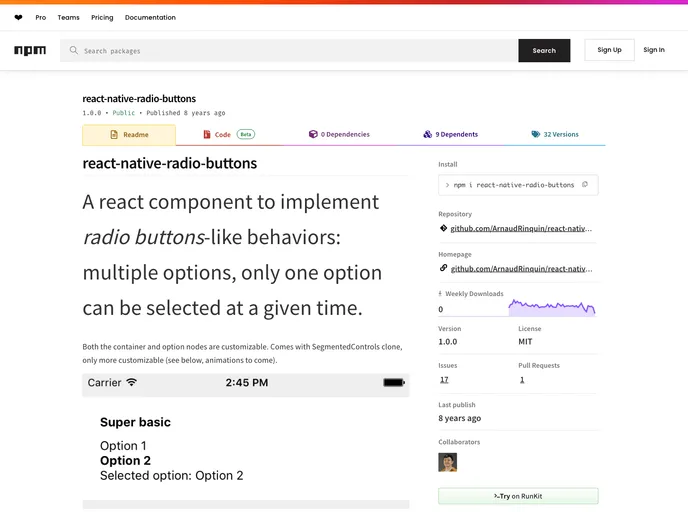Click the Sign In link
Screen dimensions: 688x512
(x=654, y=50)
